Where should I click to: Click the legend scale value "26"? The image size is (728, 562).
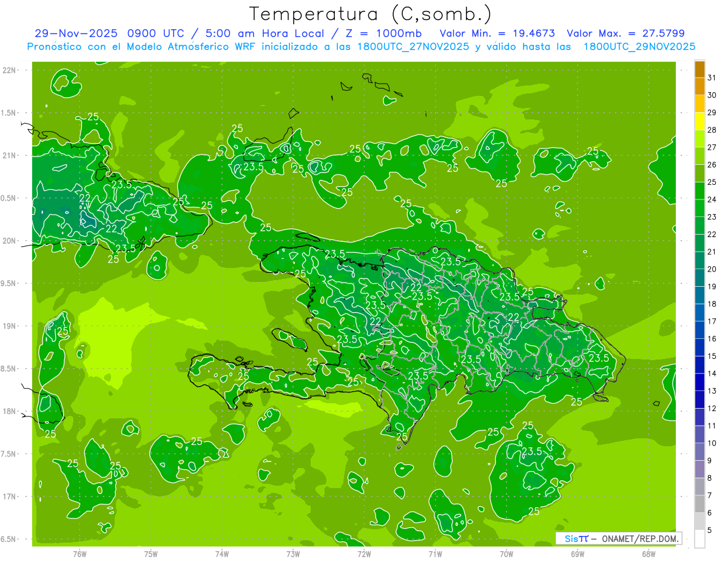click(x=712, y=165)
